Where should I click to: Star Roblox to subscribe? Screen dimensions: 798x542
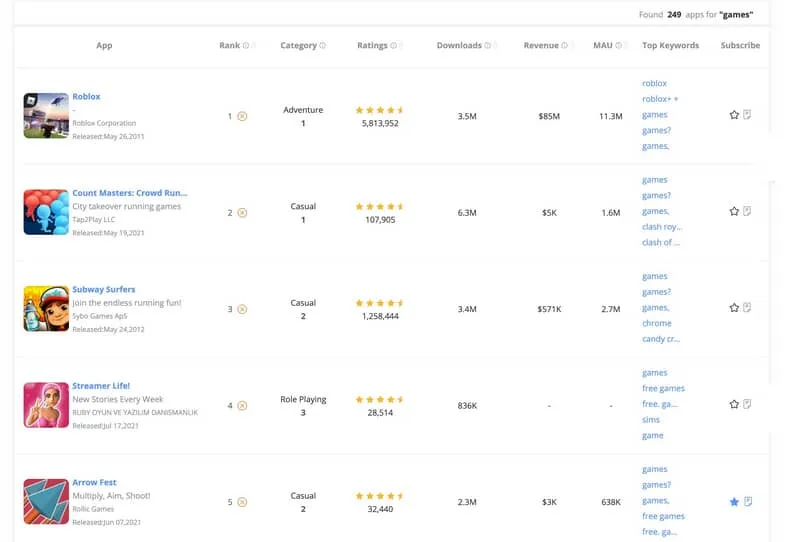(x=734, y=115)
